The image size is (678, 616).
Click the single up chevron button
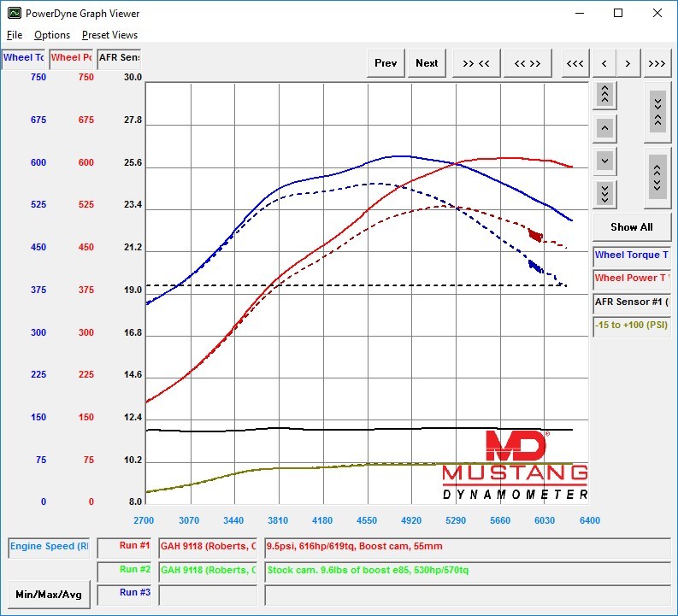click(604, 128)
